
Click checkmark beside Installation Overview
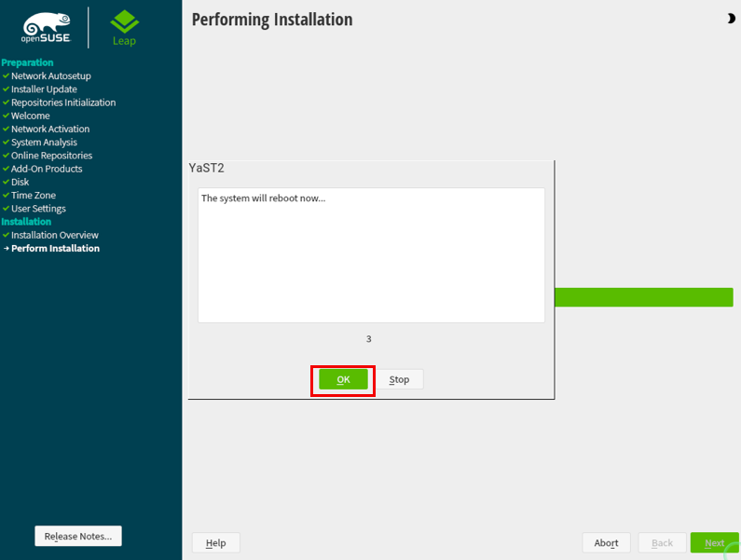pos(6,235)
